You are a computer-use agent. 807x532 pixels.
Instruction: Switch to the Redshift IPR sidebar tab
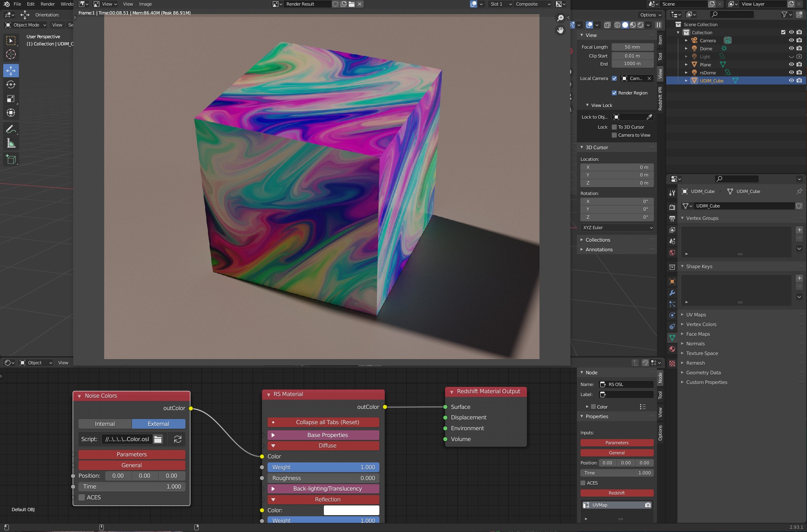tap(660, 99)
